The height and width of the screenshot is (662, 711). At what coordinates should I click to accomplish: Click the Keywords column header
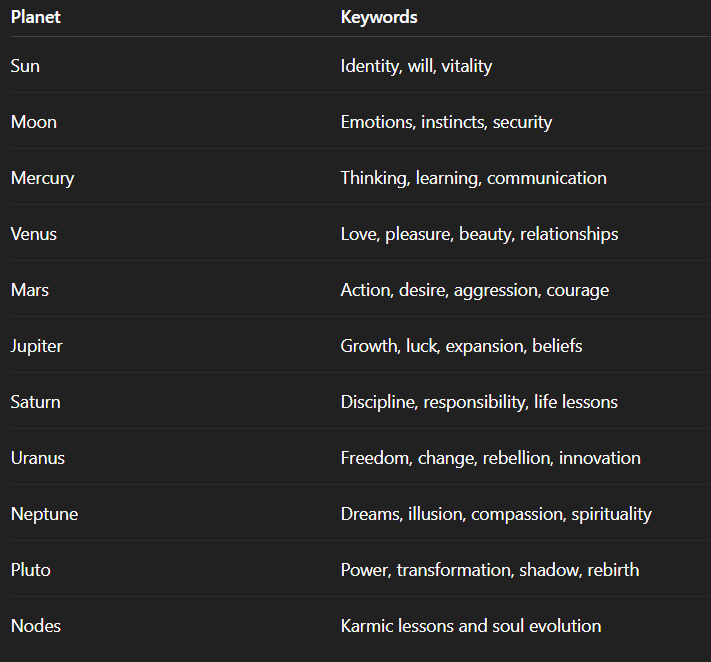(379, 17)
